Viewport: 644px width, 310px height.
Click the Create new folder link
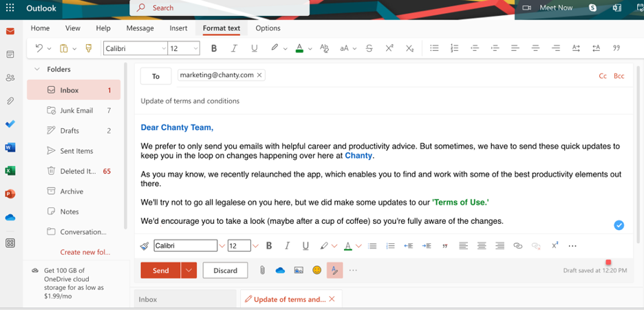pos(85,252)
